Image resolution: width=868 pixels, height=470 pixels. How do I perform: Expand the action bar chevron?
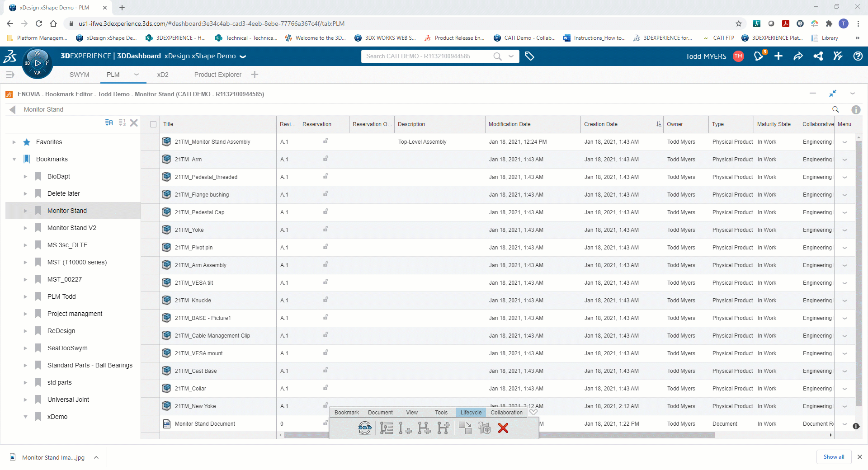533,412
